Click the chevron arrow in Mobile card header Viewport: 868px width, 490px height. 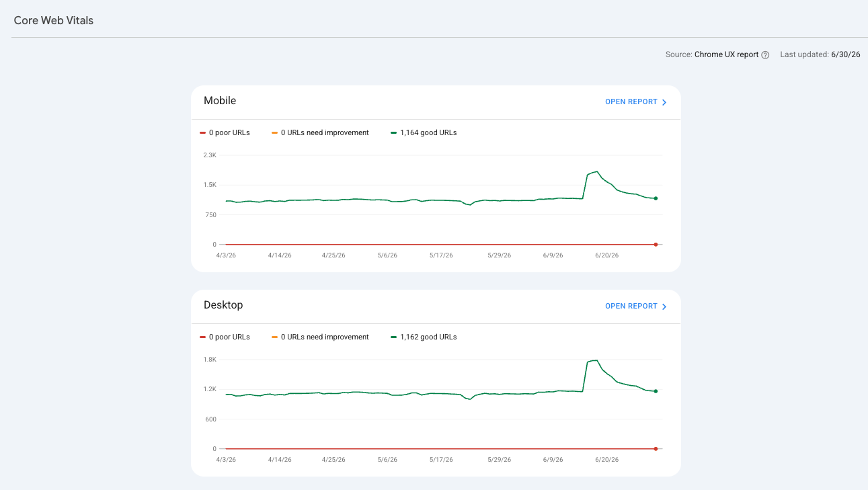tap(664, 102)
